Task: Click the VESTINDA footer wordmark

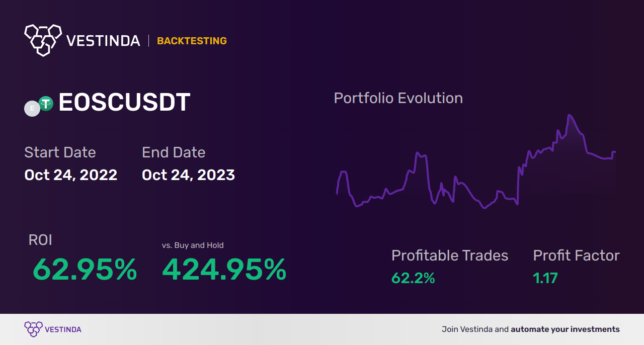Action: point(63,329)
